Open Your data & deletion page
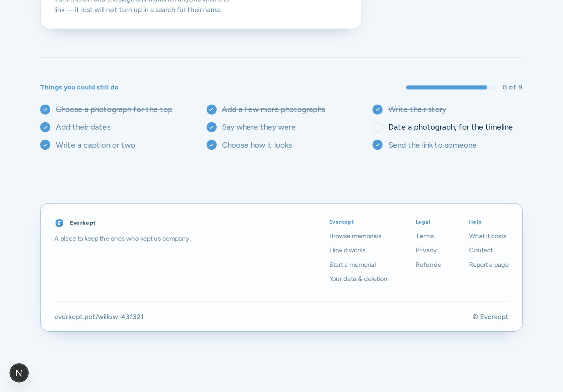The width and height of the screenshot is (563, 392). (x=358, y=279)
